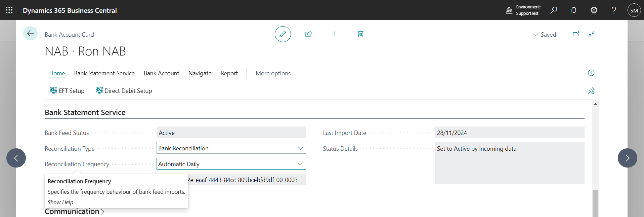Screen dimensions: 644x217
Task: Click the share icon
Action: [x=309, y=34]
